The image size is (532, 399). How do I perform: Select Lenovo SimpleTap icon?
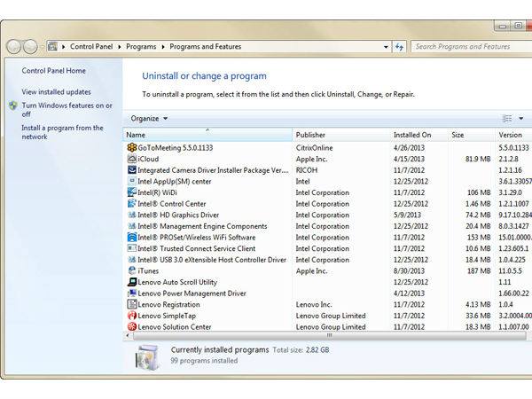(132, 316)
